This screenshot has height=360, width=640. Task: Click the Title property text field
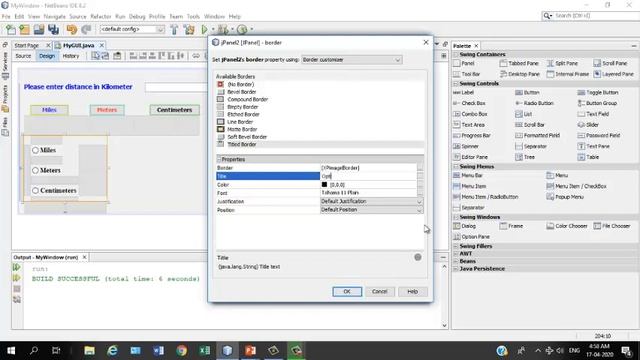pyautogui.click(x=369, y=176)
